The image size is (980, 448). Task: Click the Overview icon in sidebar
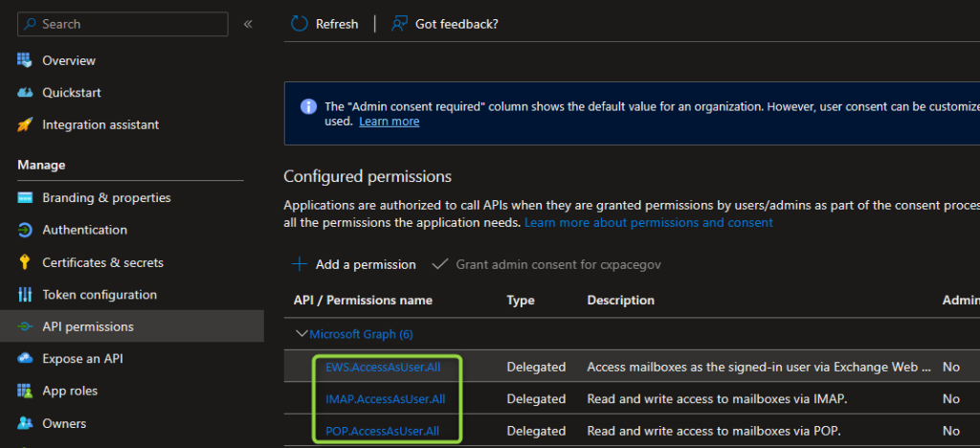[x=25, y=60]
